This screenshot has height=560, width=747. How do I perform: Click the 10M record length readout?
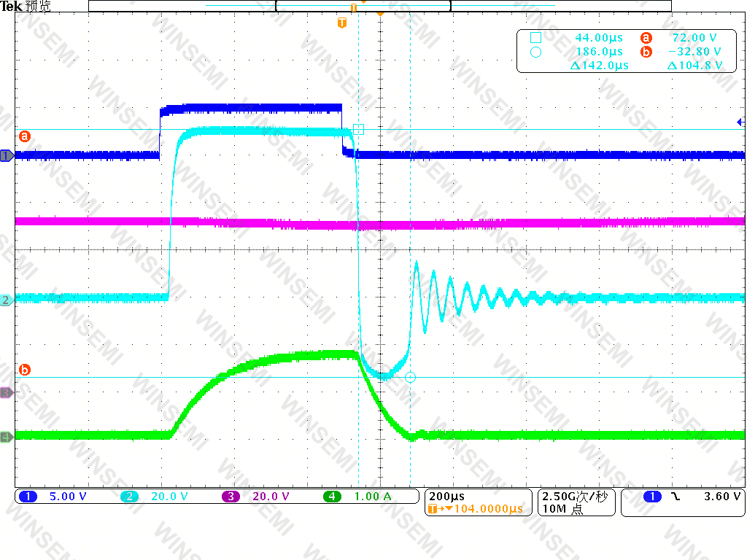click(562, 508)
